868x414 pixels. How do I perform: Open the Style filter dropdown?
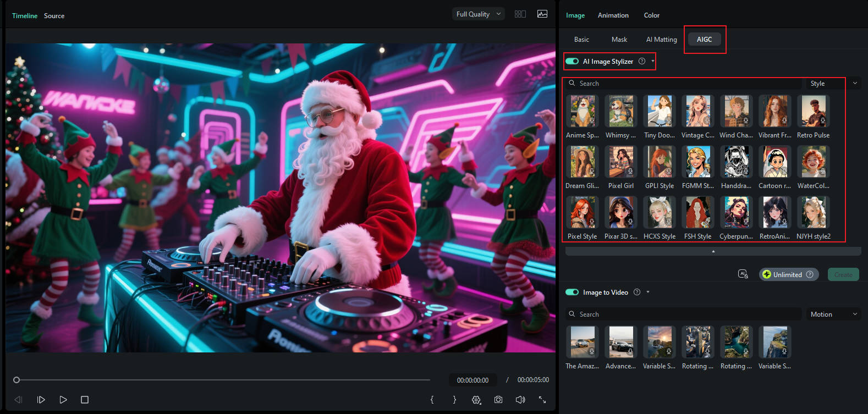click(833, 84)
